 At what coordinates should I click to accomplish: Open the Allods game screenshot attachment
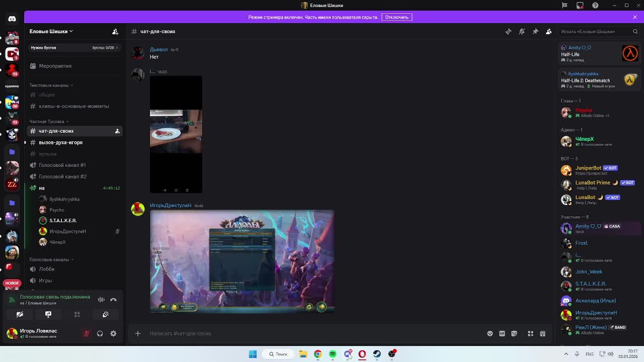click(x=242, y=261)
